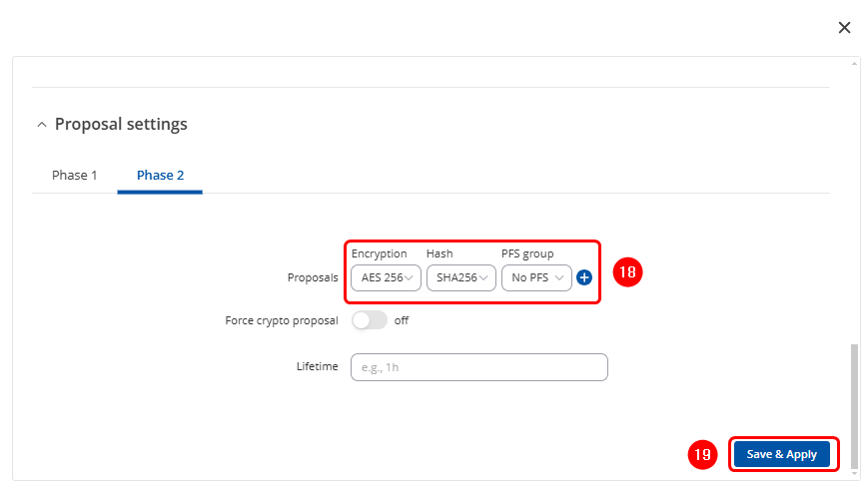The image size is (868, 493).
Task: Click the red step 18 marker
Action: [x=627, y=271]
